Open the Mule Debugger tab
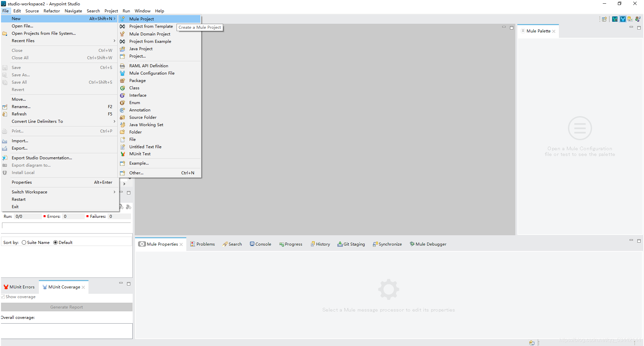Viewport: 644px width, 346px height. 428,244
